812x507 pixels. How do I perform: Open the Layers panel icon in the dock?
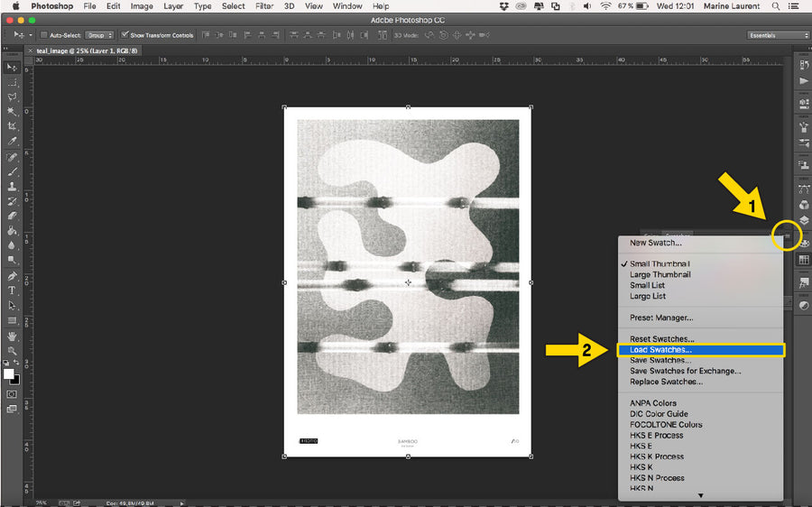(x=804, y=220)
